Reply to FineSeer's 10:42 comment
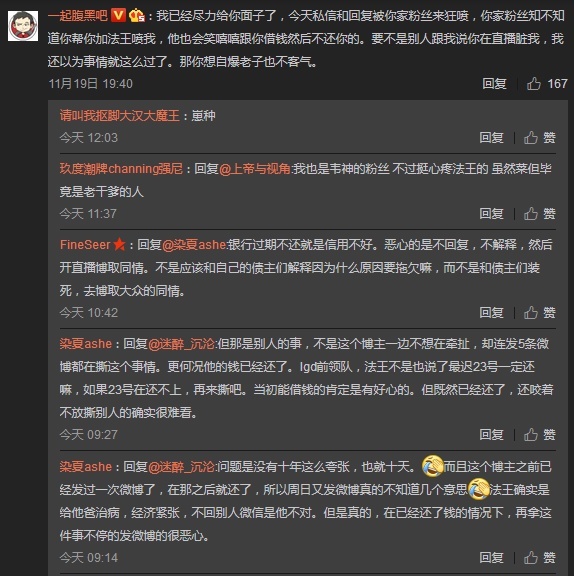Screen dimensions: 574x576 491,313
